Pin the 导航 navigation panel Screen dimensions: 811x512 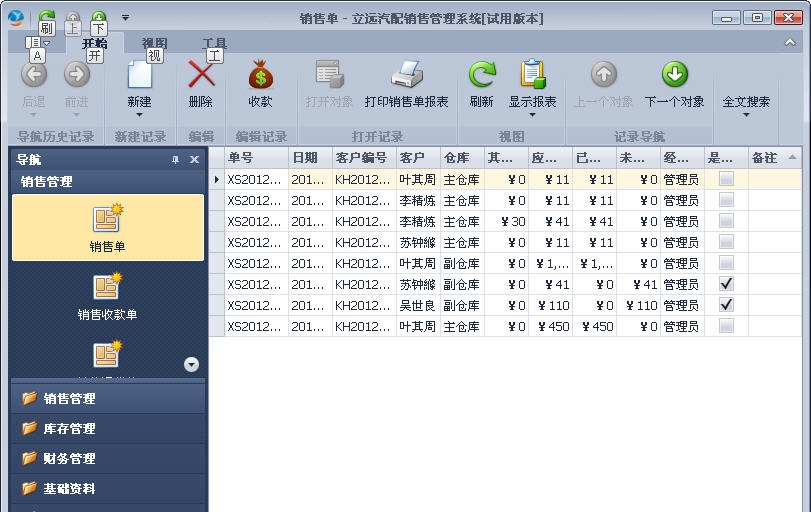point(175,160)
